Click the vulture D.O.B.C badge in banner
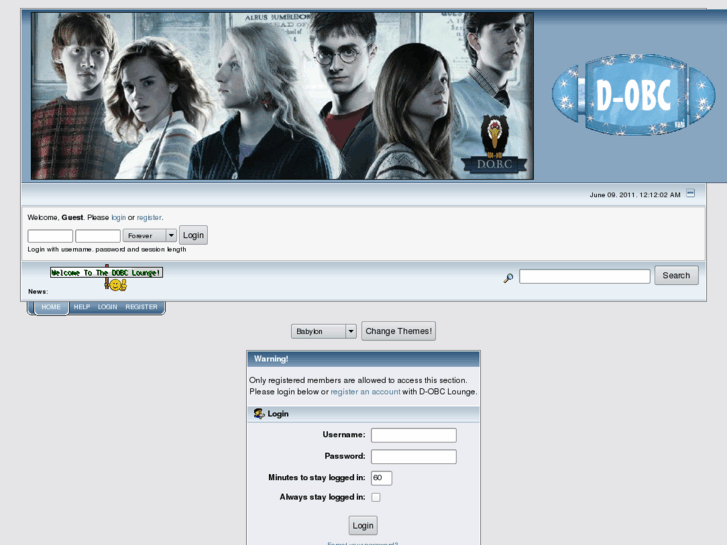The height and width of the screenshot is (545, 727). click(x=494, y=144)
